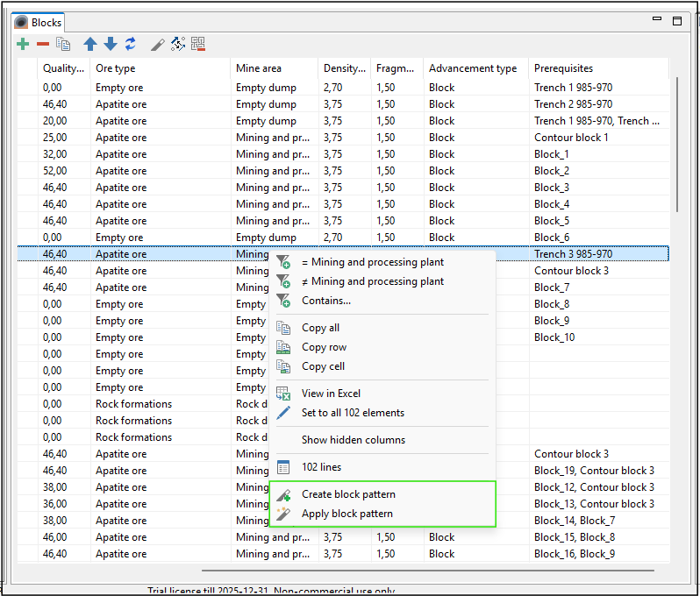
Task: Sort by the Density column header
Action: click(x=345, y=68)
